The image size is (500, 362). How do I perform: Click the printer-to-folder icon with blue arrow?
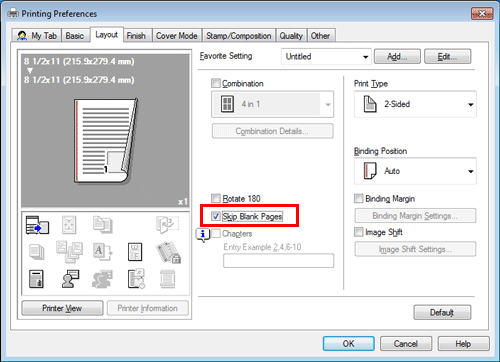(37, 225)
